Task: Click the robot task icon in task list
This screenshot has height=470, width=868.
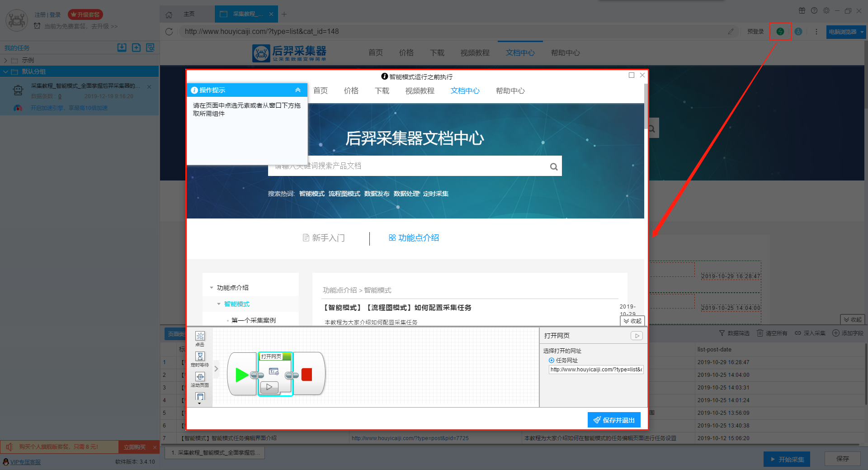Action: click(18, 90)
